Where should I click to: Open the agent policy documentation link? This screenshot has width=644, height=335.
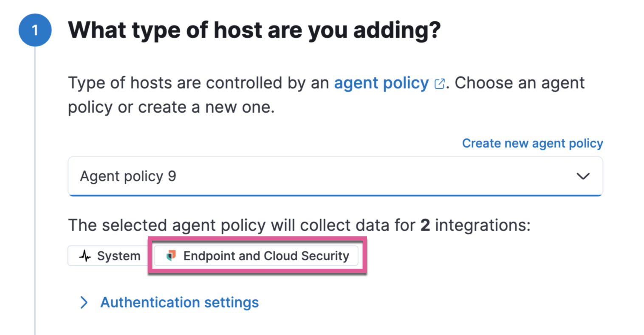[x=381, y=83]
